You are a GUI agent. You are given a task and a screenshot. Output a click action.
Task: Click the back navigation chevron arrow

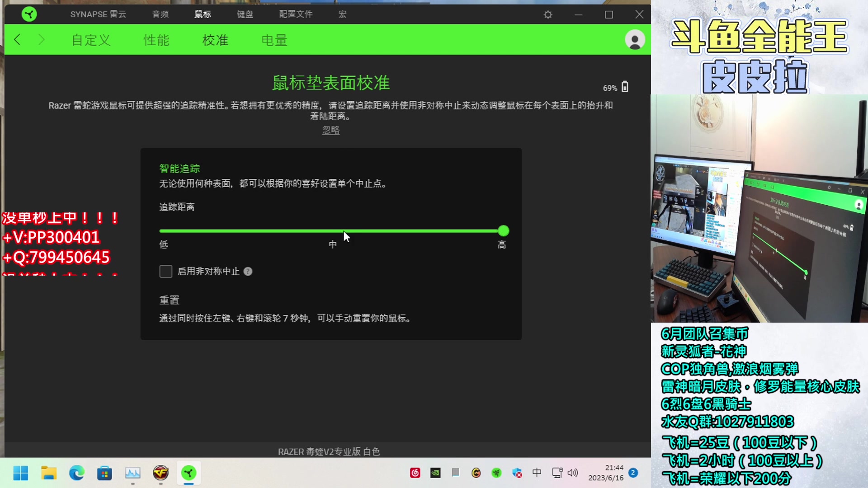coord(17,40)
